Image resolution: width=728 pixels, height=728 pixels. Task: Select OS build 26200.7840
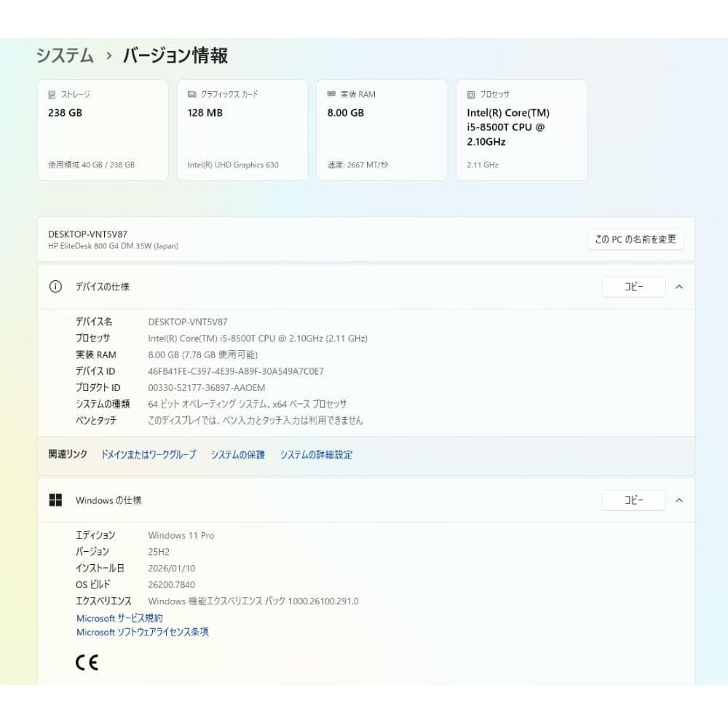(171, 585)
